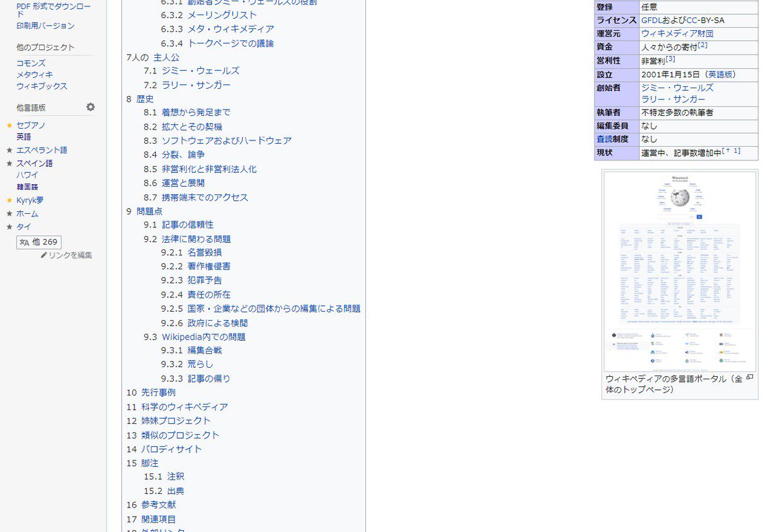Switch to the エスペラント語 language version
Screen dimensions: 773x532
42,150
